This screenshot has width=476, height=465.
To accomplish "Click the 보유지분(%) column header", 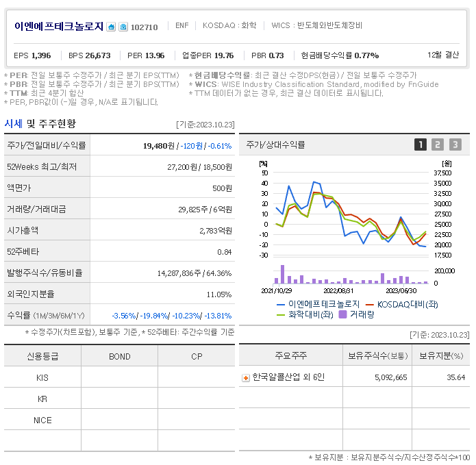I will (x=441, y=355).
